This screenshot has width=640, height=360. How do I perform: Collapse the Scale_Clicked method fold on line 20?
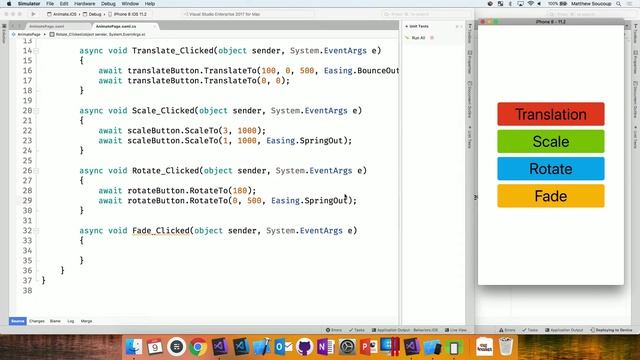click(36, 111)
